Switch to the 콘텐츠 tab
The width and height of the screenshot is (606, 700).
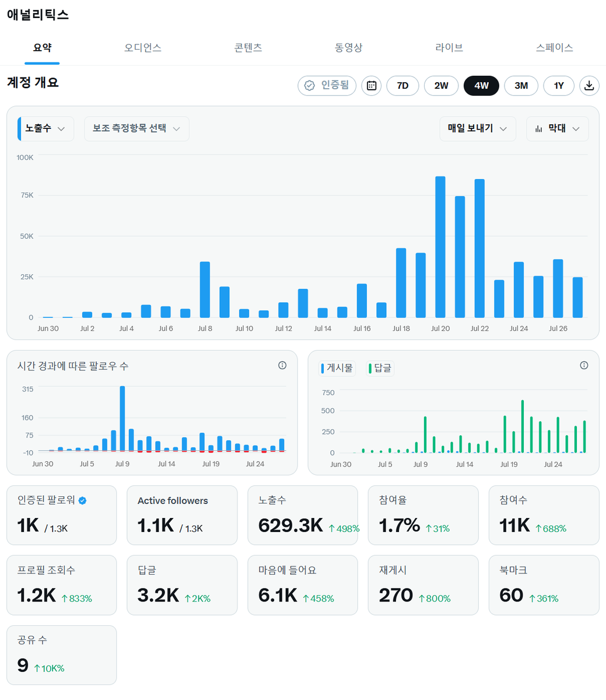(248, 48)
